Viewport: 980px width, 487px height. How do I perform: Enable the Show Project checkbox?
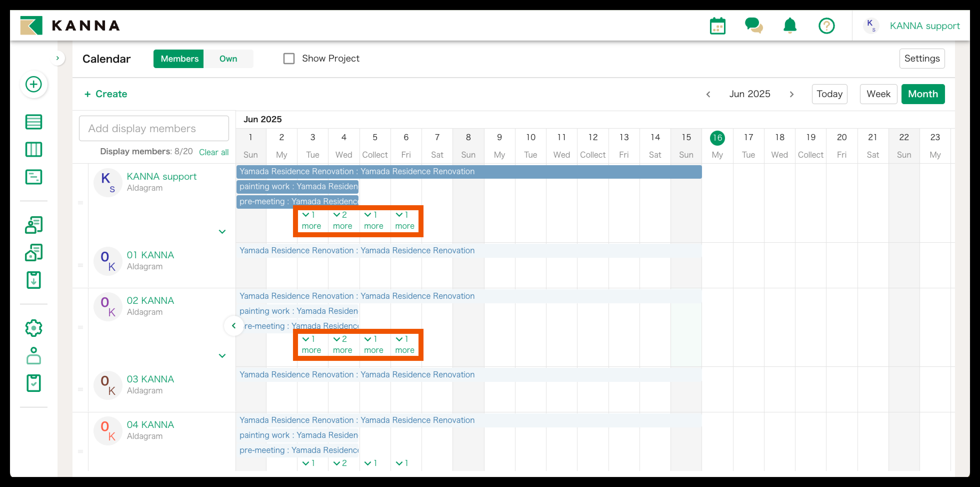coord(289,59)
